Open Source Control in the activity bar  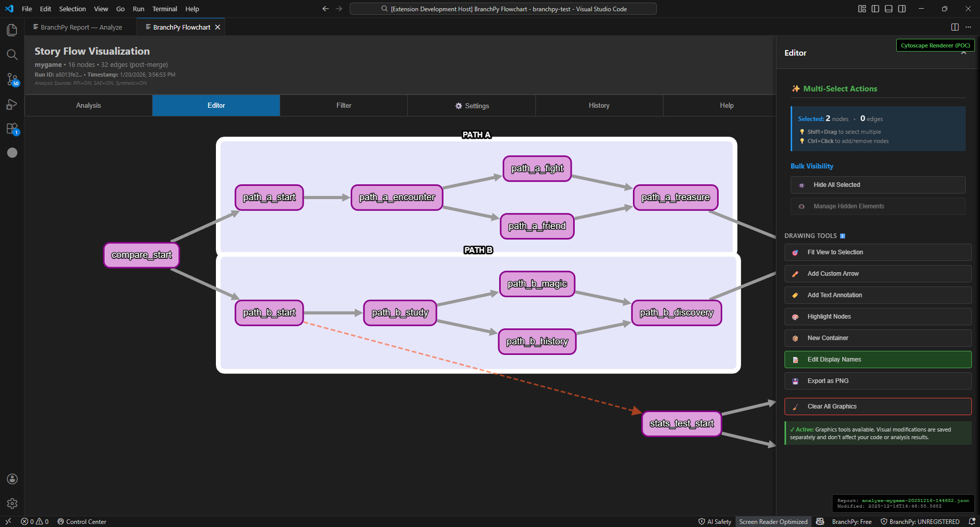tap(12, 79)
